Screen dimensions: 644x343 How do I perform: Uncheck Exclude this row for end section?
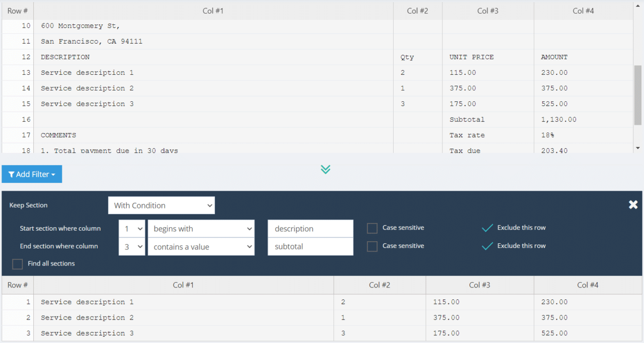coord(487,246)
